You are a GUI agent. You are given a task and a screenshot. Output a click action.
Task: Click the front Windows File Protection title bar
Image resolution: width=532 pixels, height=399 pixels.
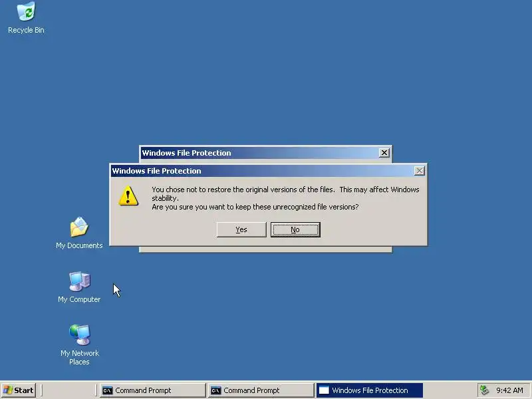click(269, 171)
